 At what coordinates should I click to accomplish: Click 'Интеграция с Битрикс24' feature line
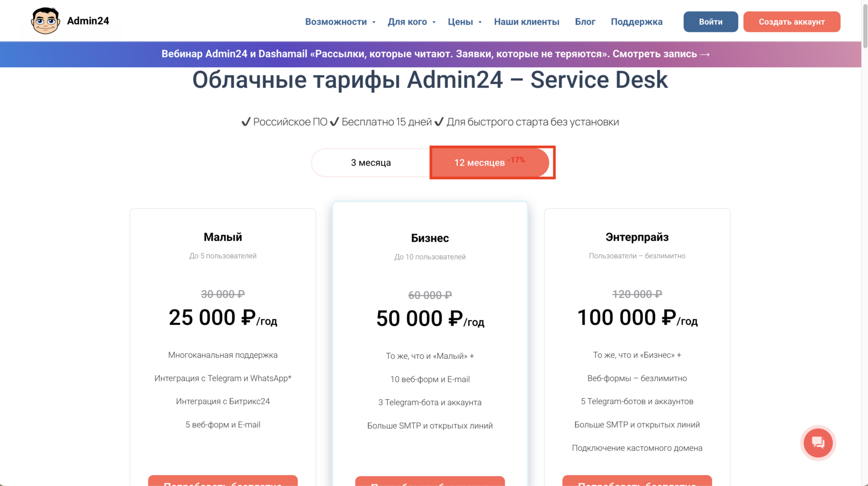pyautogui.click(x=223, y=401)
